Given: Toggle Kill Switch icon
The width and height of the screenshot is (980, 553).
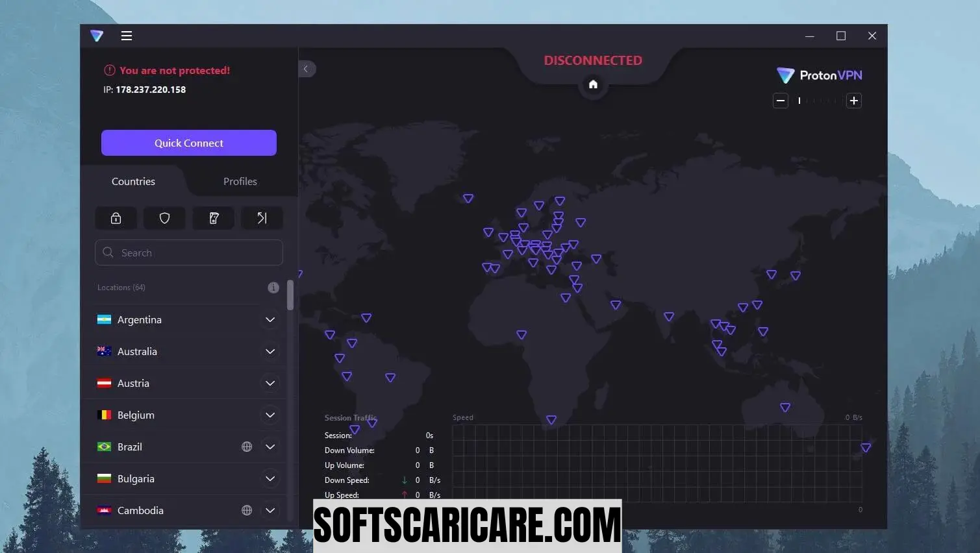Looking at the screenshot, I should [214, 218].
